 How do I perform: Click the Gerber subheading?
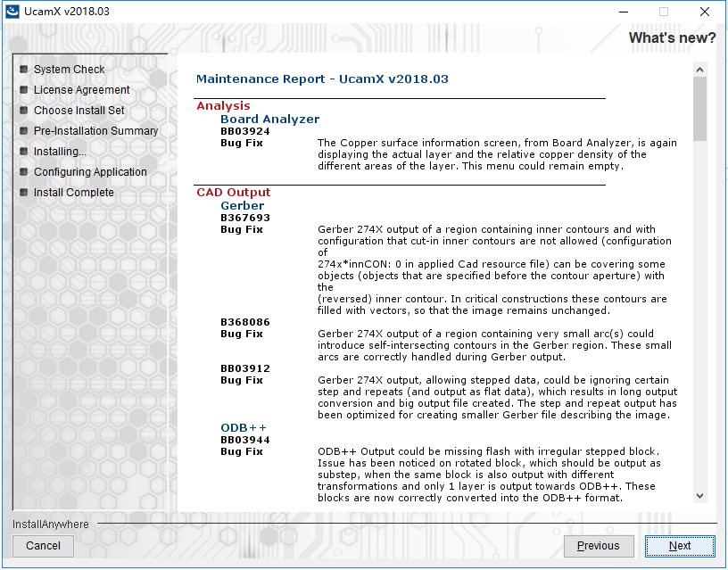coord(243,206)
